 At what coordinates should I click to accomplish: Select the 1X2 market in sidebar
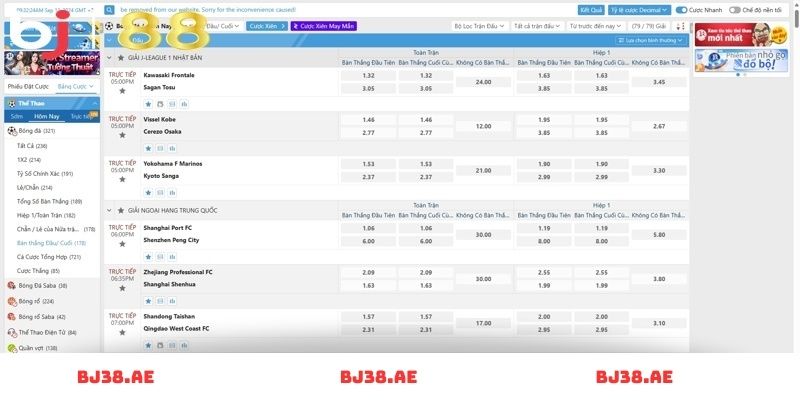29,160
